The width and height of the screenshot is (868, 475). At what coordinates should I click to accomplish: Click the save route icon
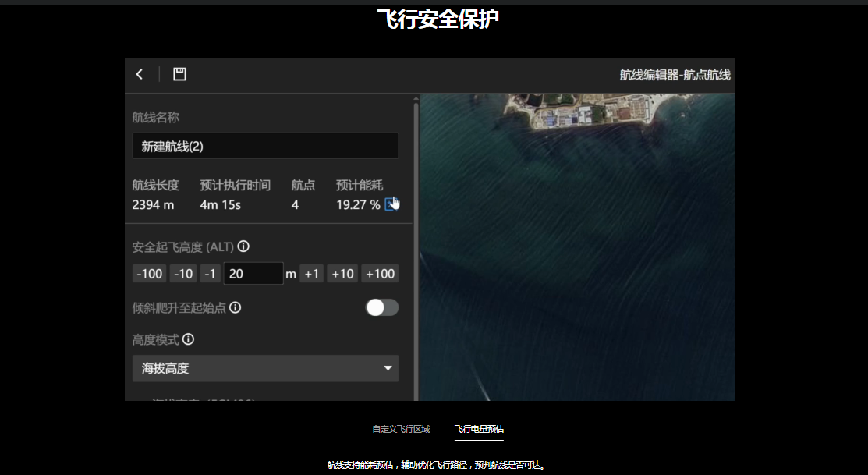tap(179, 74)
